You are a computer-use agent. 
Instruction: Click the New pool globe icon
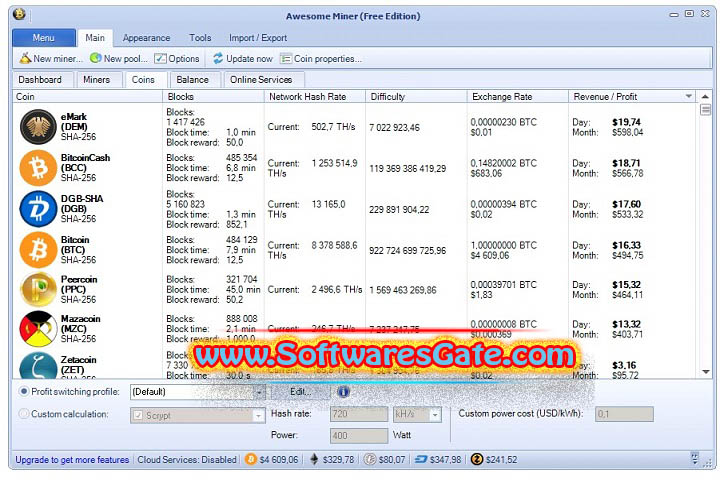point(96,58)
